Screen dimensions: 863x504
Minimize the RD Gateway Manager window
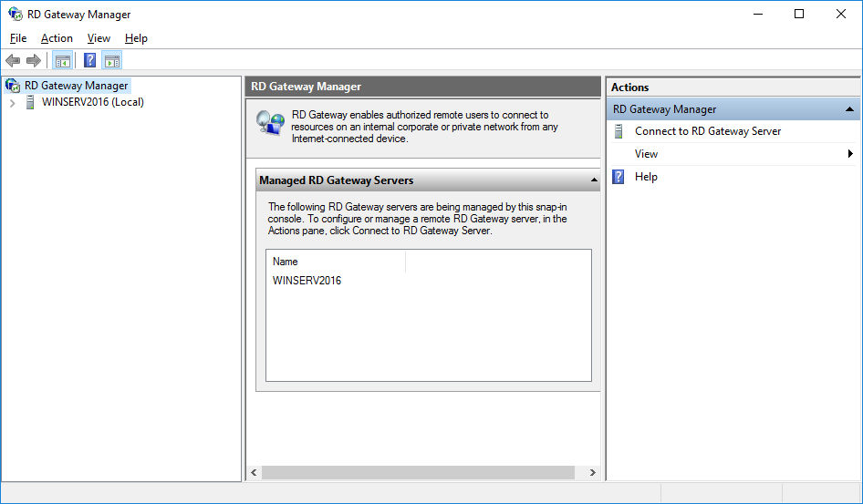coord(757,15)
